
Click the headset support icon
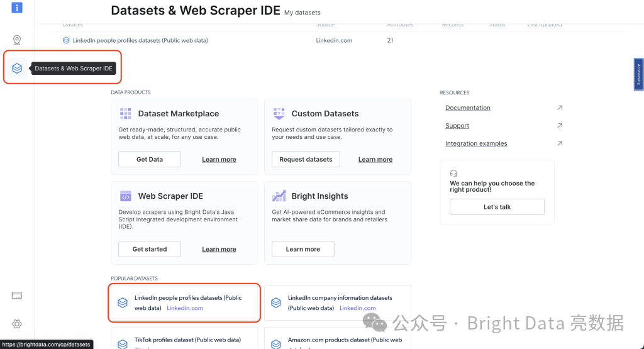(x=453, y=174)
